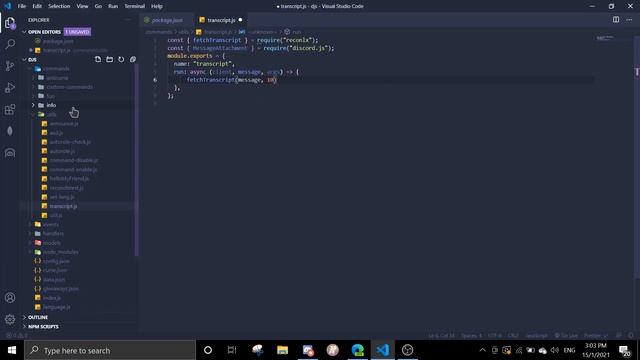
Task: Open the File menu
Action: pos(22,6)
